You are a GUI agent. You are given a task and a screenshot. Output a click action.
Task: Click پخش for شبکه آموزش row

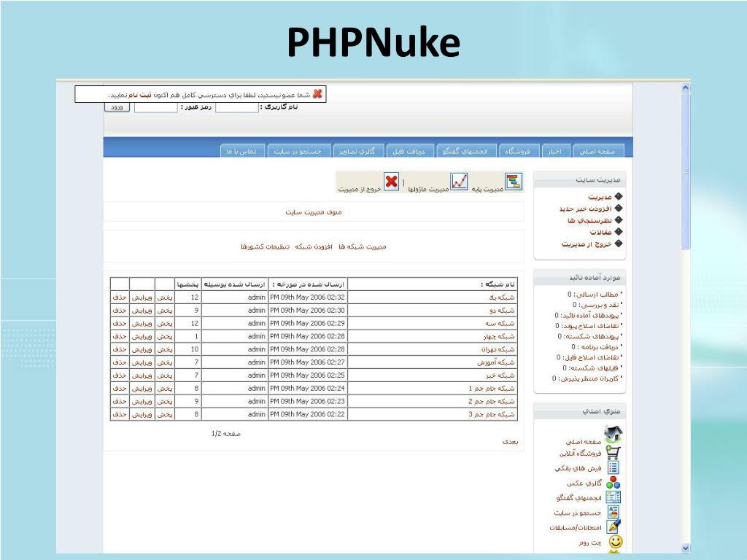coord(165,362)
